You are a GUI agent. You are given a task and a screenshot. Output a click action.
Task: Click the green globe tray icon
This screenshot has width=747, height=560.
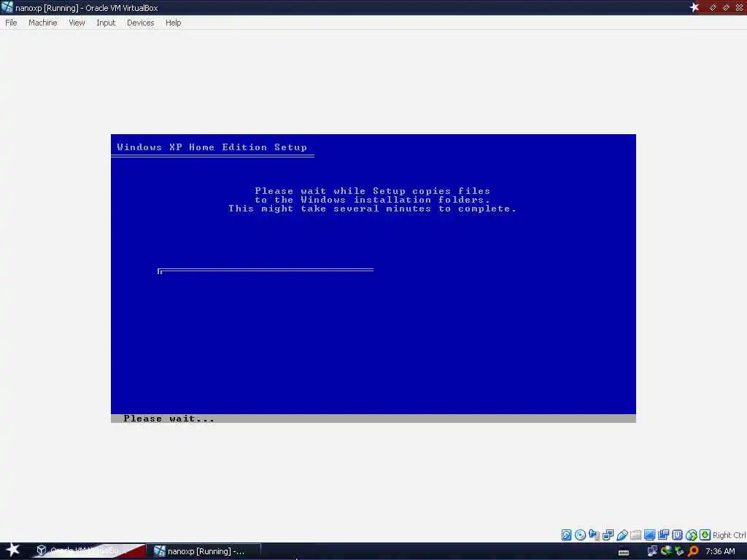pos(666,551)
